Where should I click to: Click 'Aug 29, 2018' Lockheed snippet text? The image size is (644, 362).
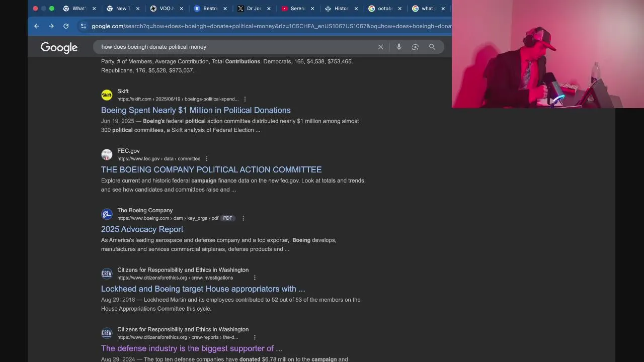pyautogui.click(x=118, y=300)
